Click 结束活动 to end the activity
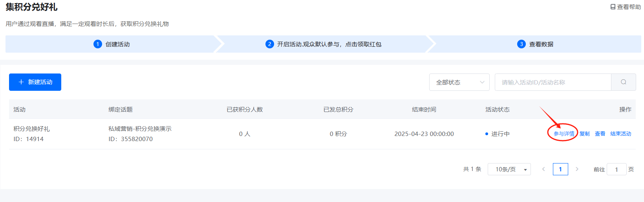The image size is (644, 202). pos(621,134)
